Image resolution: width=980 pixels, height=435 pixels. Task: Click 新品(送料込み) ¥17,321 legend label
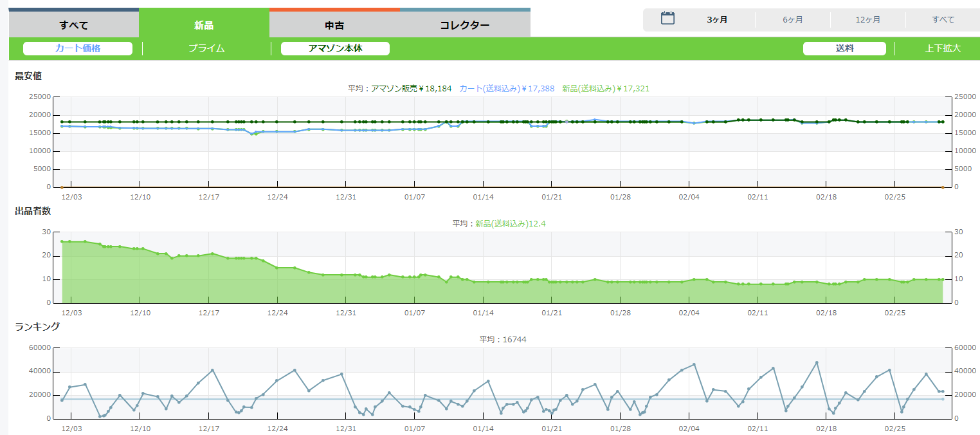pos(605,88)
